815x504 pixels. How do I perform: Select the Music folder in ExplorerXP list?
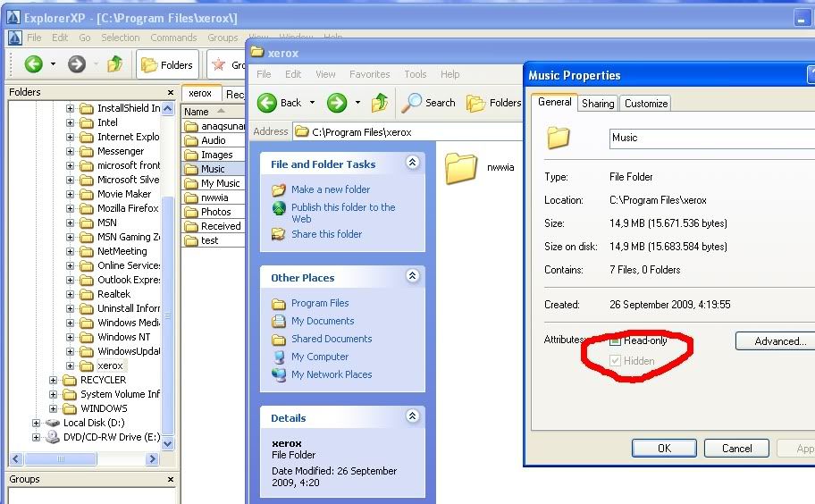click(x=213, y=169)
